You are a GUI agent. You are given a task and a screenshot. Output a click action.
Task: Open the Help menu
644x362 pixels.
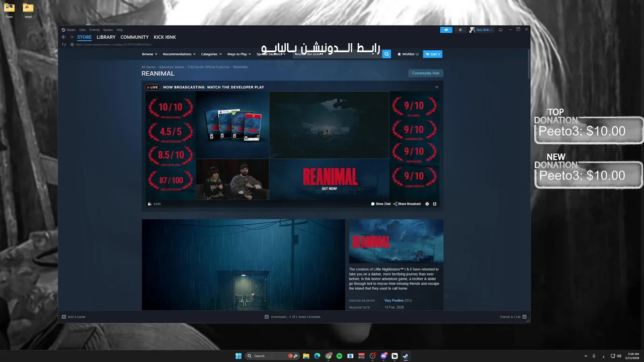[x=120, y=30]
